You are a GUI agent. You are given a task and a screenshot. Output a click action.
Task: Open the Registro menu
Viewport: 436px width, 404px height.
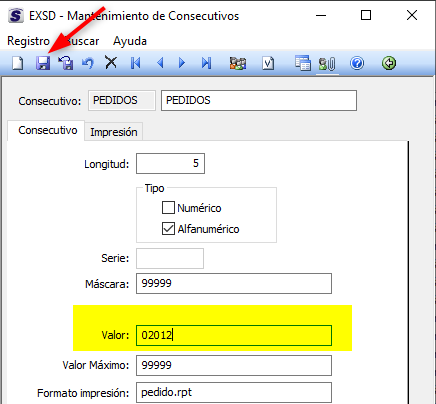click(28, 41)
